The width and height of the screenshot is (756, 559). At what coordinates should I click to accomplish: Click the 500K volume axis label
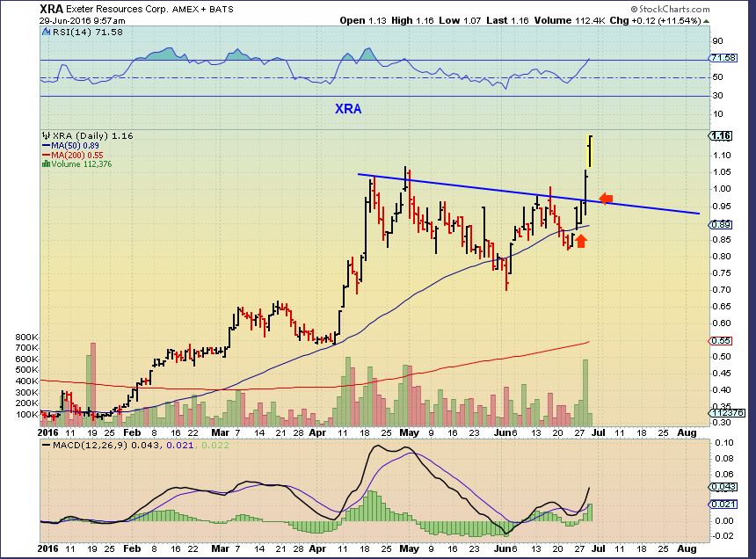coord(27,370)
